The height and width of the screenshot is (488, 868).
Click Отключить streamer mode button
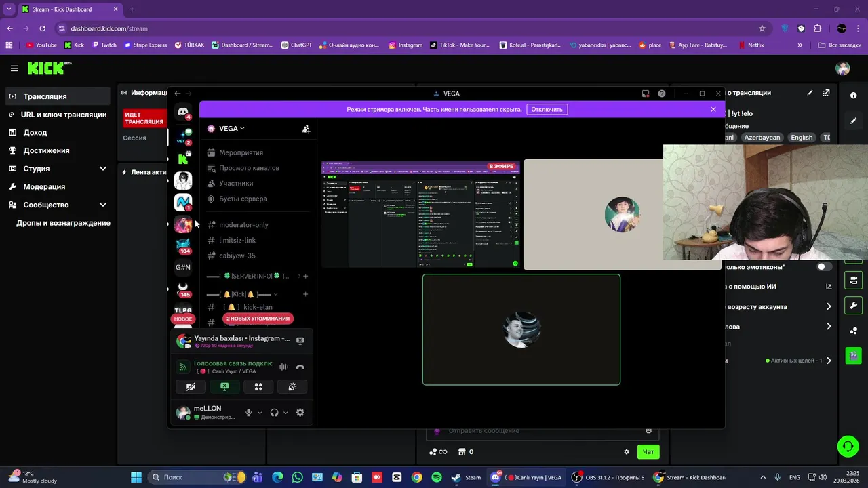click(547, 109)
